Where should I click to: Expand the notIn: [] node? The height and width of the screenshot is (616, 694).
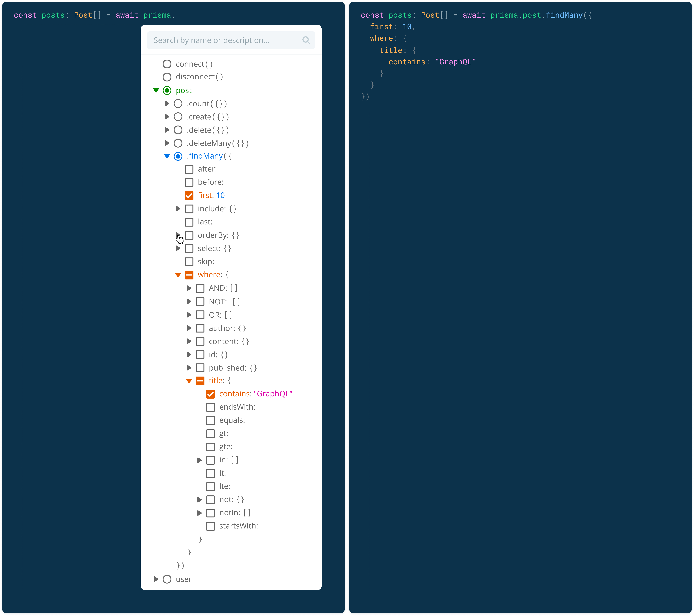tap(200, 513)
